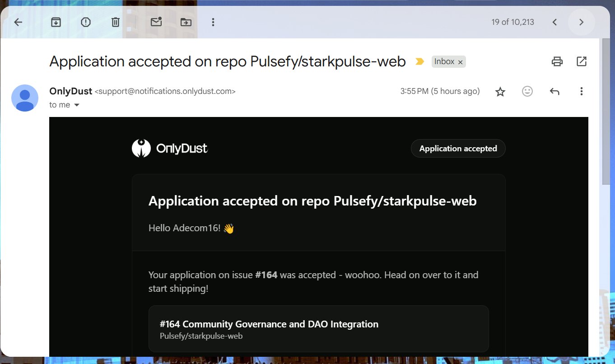615x364 pixels.
Task: Archive this email
Action: click(x=56, y=22)
